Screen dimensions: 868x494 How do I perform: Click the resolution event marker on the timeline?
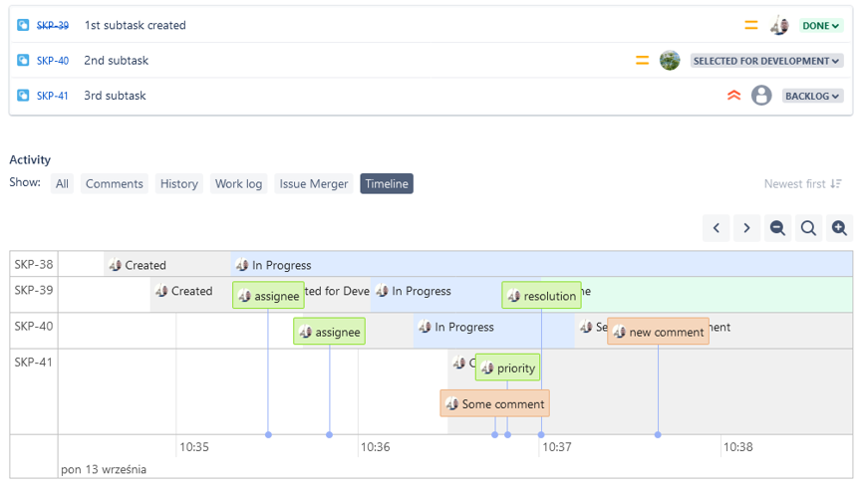[542, 296]
